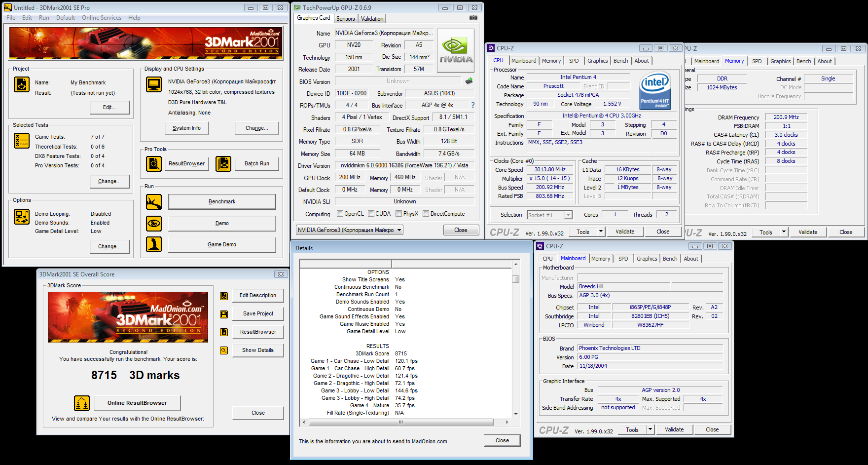Click the Benchmark button to run tests
Screen dimensions: 868x465
click(222, 202)
